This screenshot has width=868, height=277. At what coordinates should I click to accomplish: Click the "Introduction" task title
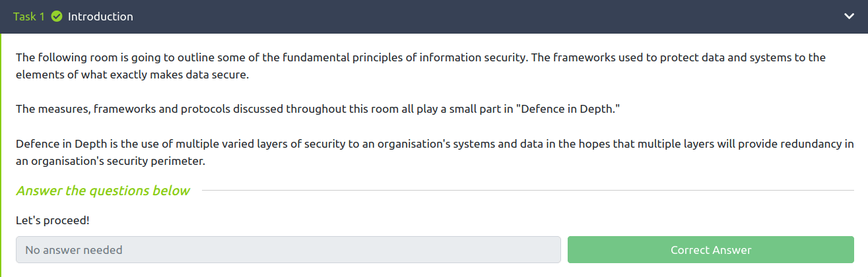(x=100, y=16)
